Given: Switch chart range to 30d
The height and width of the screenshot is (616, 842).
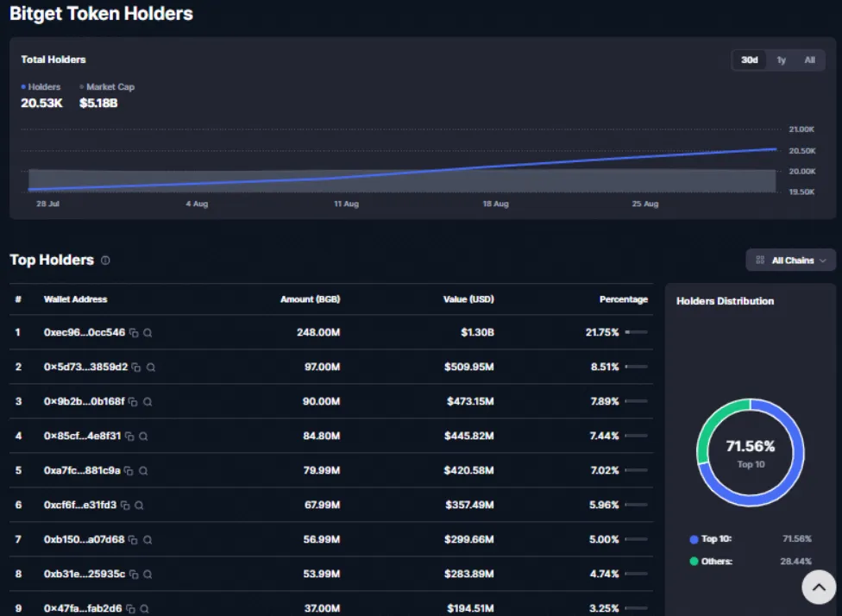Looking at the screenshot, I should tap(750, 60).
